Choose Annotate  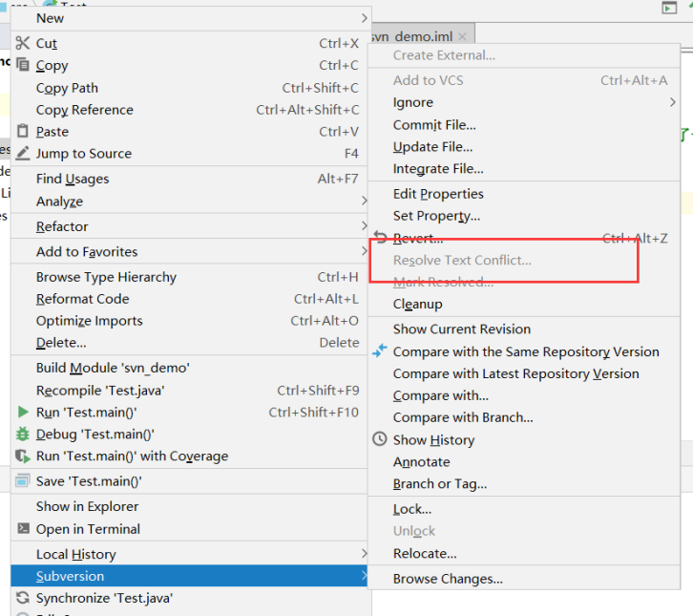pyautogui.click(x=524, y=461)
